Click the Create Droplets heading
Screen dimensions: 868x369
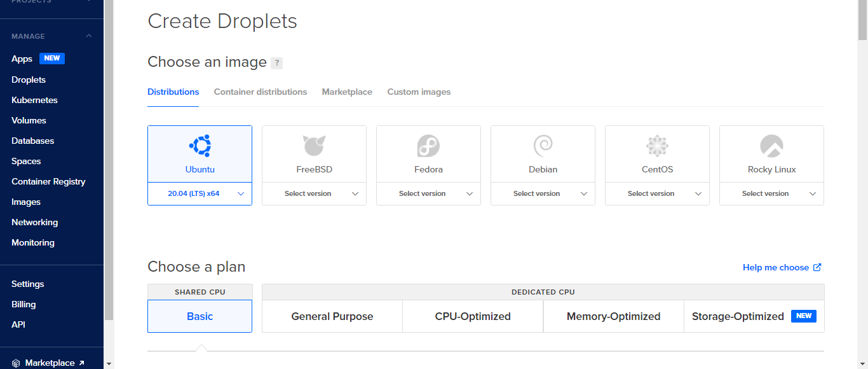222,21
